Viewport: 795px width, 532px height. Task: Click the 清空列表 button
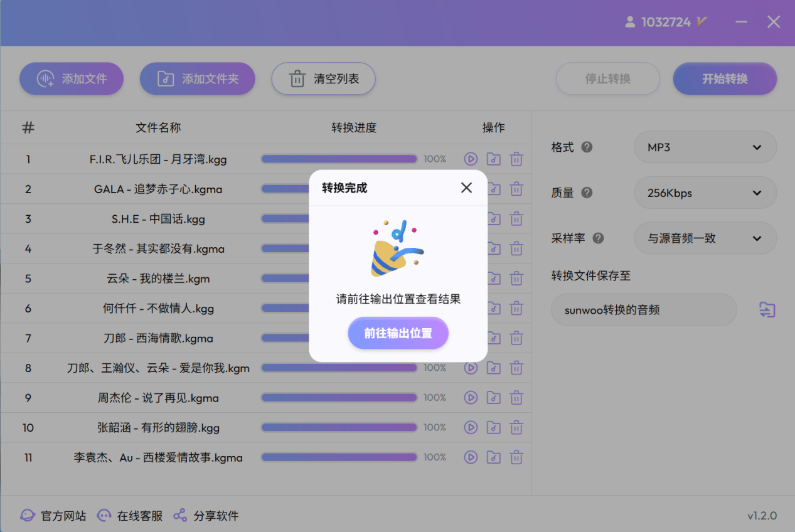(323, 79)
